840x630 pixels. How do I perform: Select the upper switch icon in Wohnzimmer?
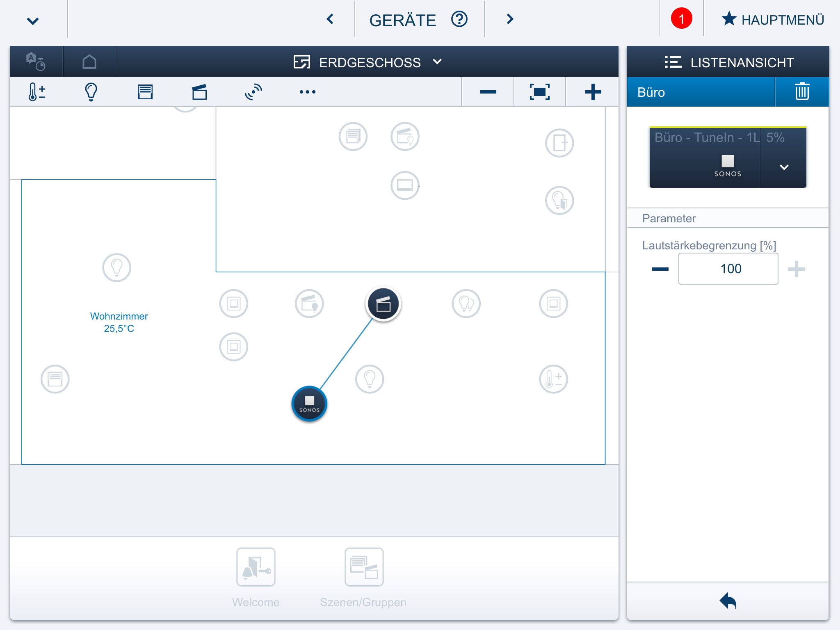[x=234, y=304]
